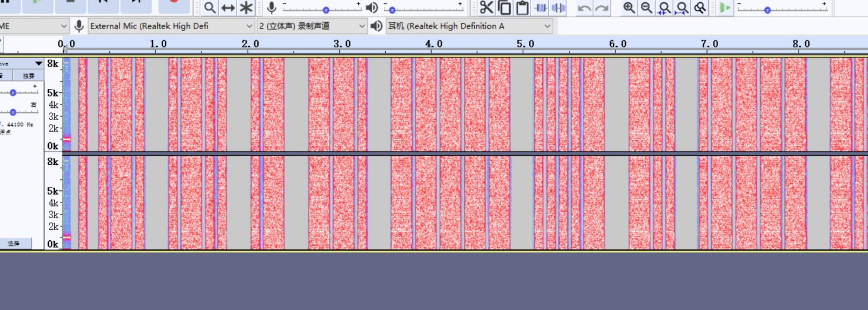The width and height of the screenshot is (868, 310).
Task: Click the Zoom Toggle icon
Action: [x=700, y=8]
